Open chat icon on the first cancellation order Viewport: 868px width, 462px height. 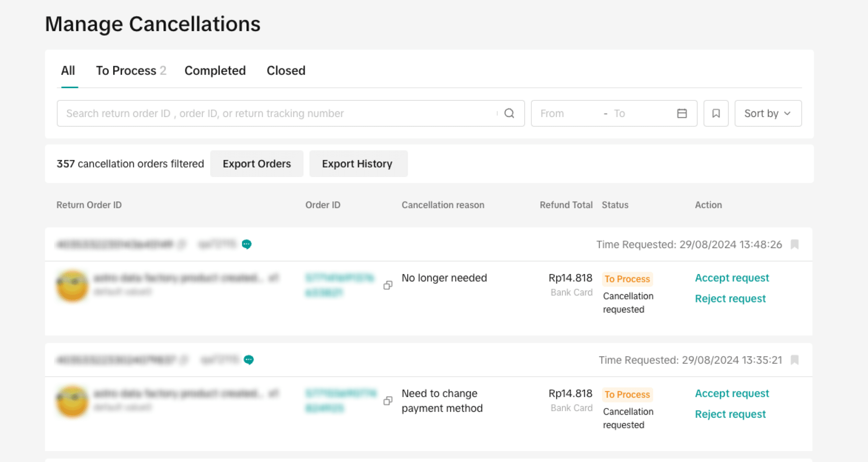[x=247, y=244]
